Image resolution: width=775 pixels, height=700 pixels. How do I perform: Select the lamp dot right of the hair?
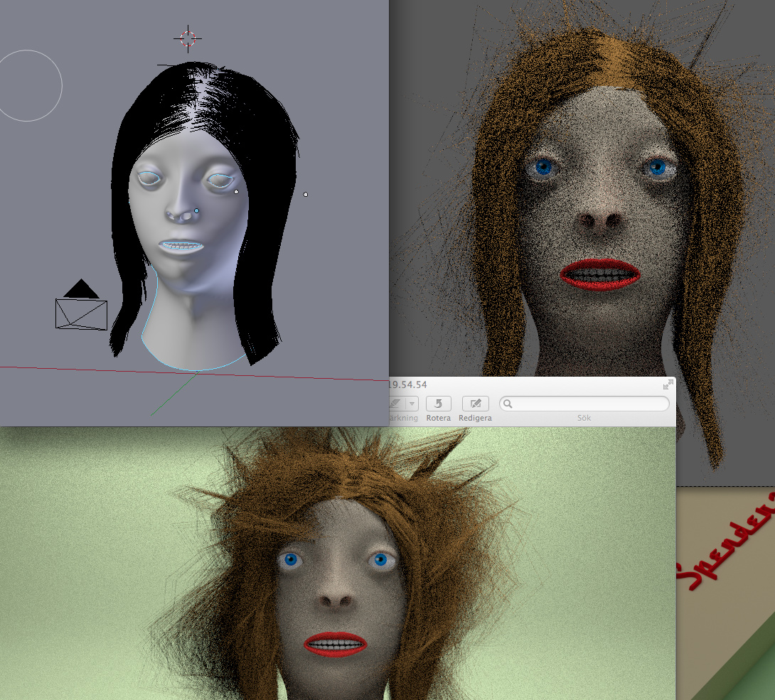(x=306, y=195)
